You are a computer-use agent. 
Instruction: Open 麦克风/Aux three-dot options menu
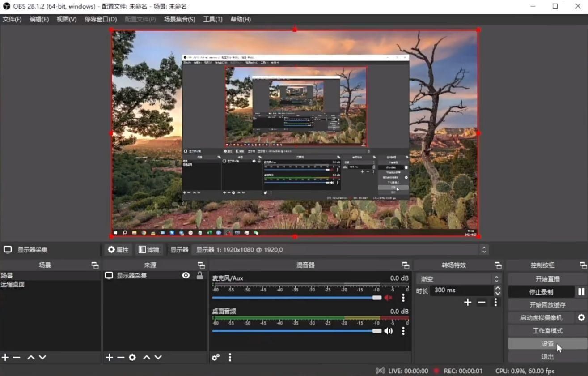point(403,298)
